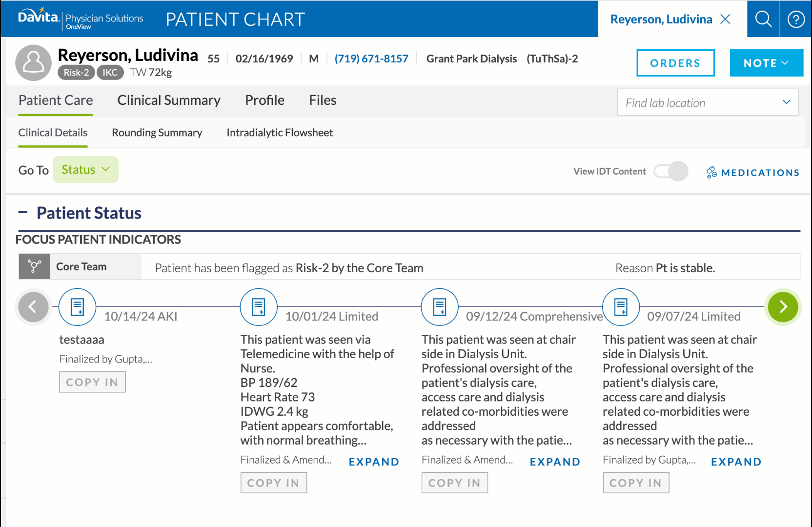Click the IKC badge

[110, 72]
